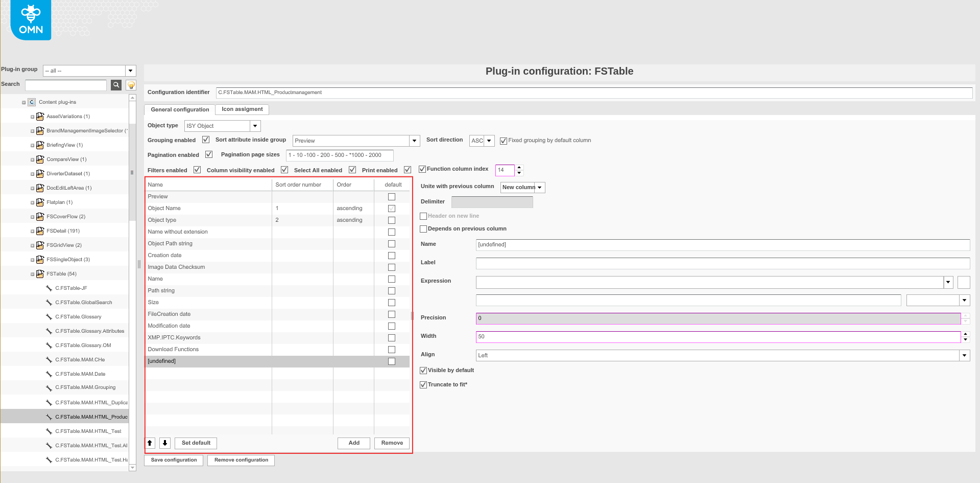Image resolution: width=980 pixels, height=483 pixels.
Task: Select the General configuration tab
Action: pos(179,109)
